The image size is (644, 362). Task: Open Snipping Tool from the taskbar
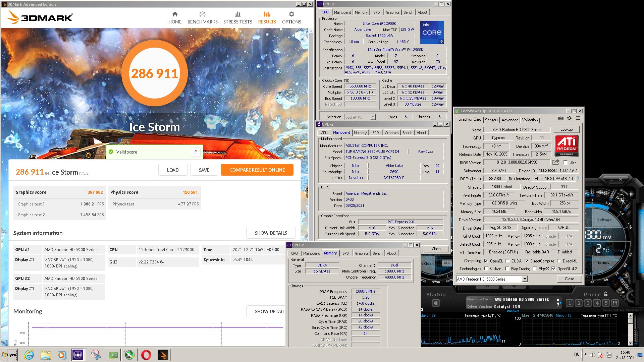coord(96,355)
